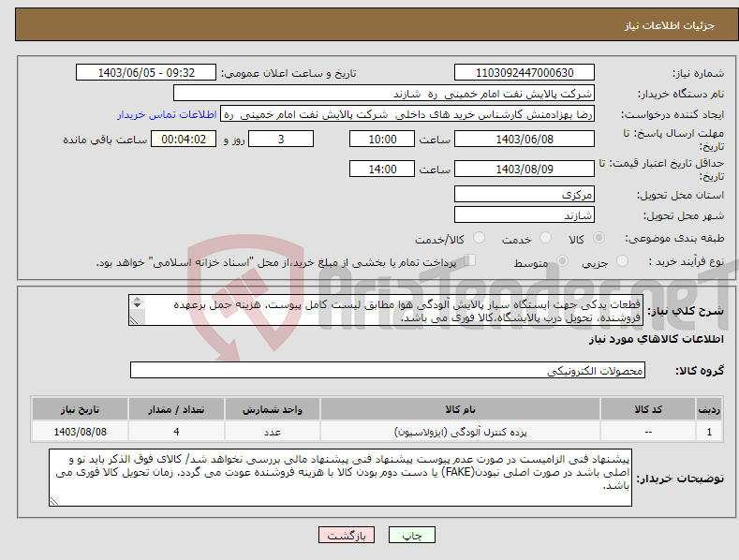739x560 pixels.
Task: Click the ردیف column header
Action: point(709,409)
